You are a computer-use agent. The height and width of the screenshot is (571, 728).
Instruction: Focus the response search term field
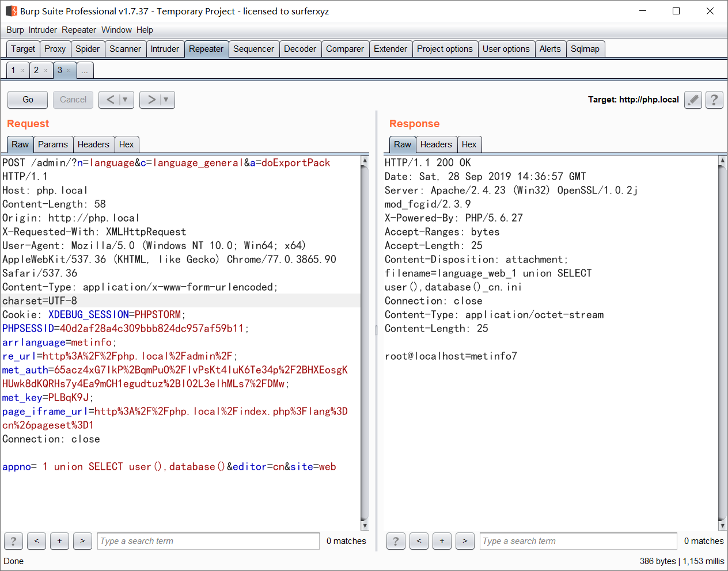coord(578,541)
